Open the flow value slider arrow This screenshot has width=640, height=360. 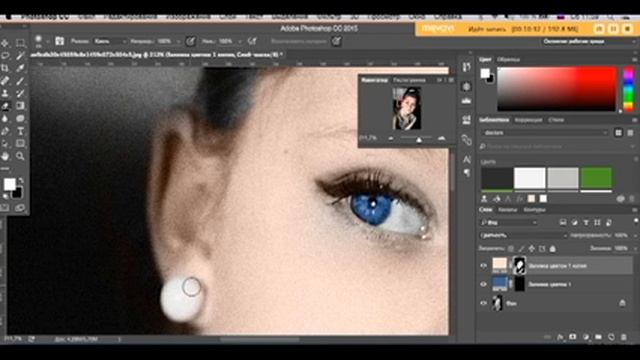pyautogui.click(x=240, y=42)
